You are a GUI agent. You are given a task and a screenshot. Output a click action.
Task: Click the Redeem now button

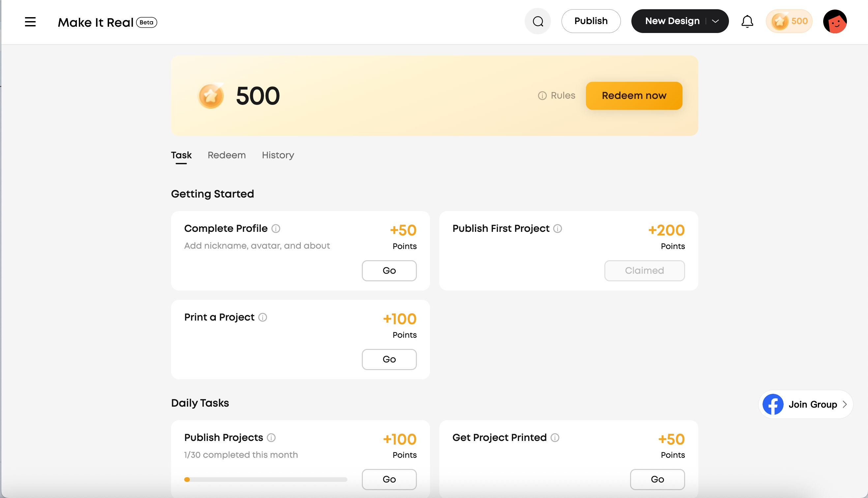tap(634, 96)
